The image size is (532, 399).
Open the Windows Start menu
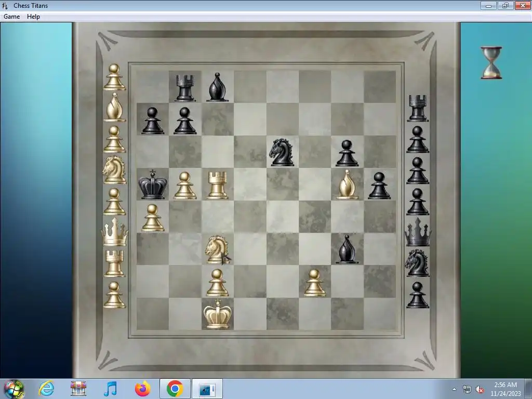coord(14,389)
